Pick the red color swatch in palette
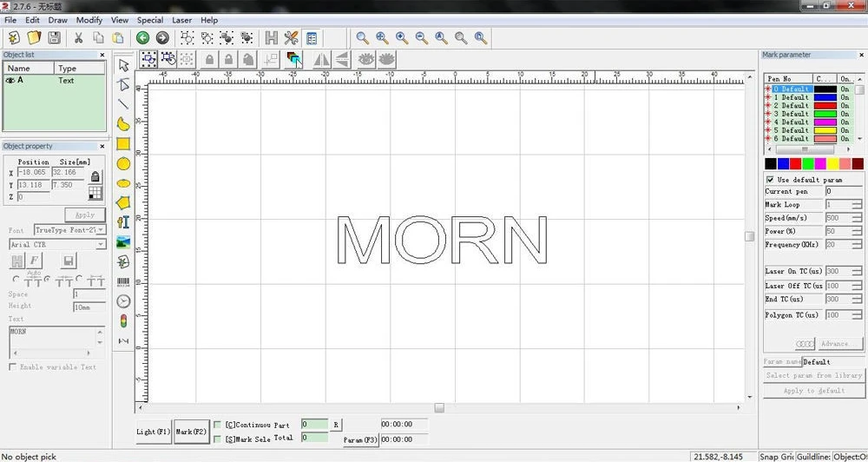The height and width of the screenshot is (462, 868). [x=795, y=164]
